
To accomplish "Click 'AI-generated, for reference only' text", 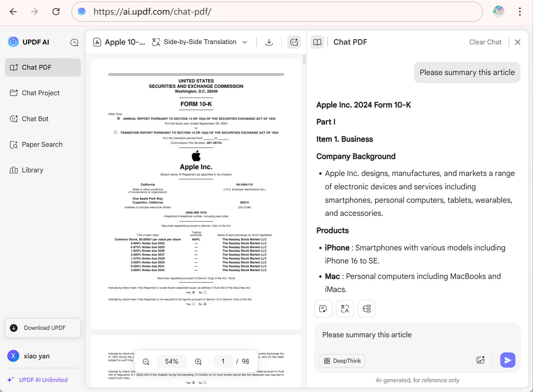I will pyautogui.click(x=417, y=380).
